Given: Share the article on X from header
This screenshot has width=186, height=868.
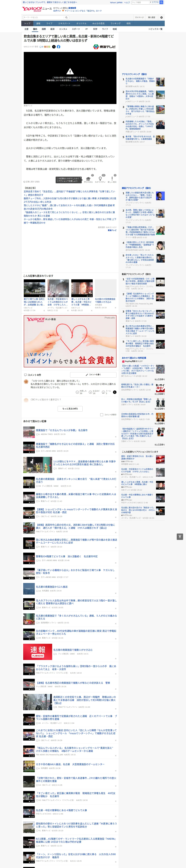Looking at the screenshot, I should pos(54,47).
